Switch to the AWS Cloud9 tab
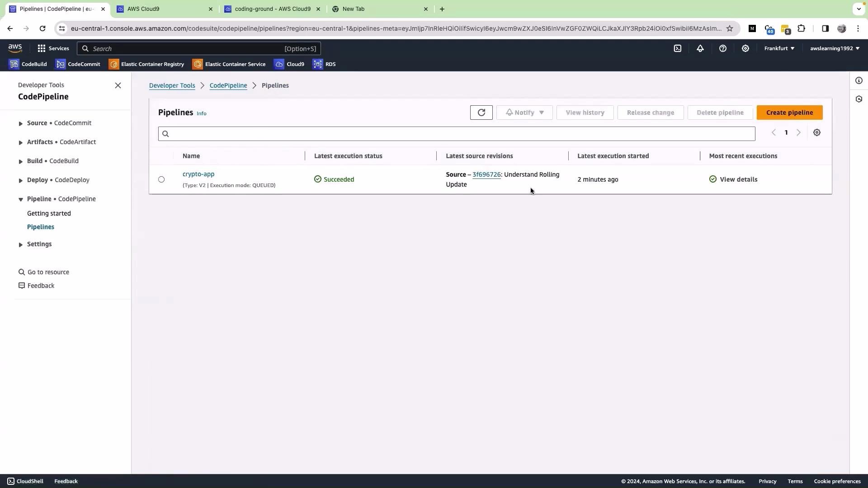 165,9
